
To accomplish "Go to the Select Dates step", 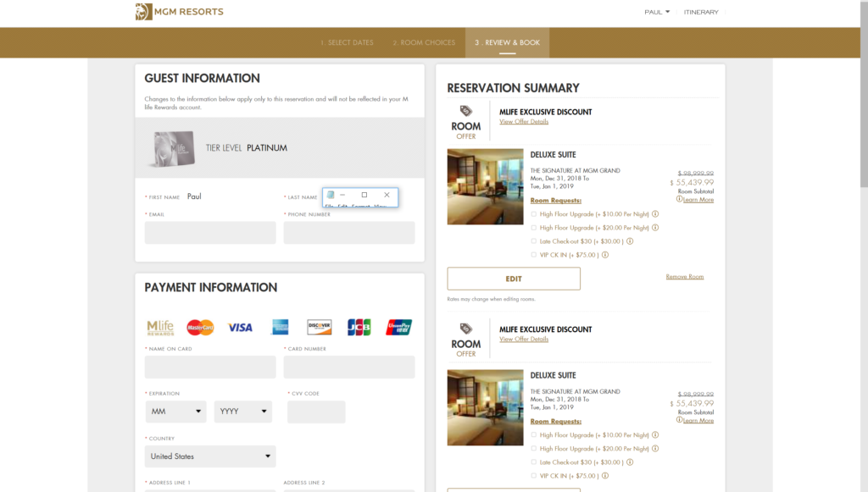I will point(347,42).
